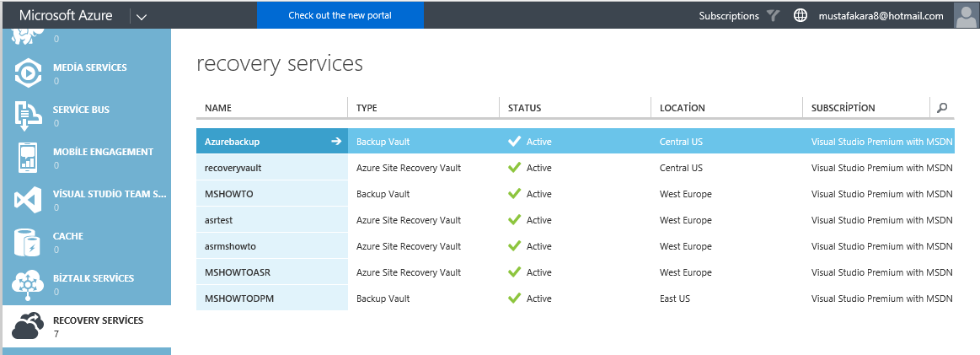
Task: Click the green checkmark in MSHOWTO row
Action: tap(514, 194)
